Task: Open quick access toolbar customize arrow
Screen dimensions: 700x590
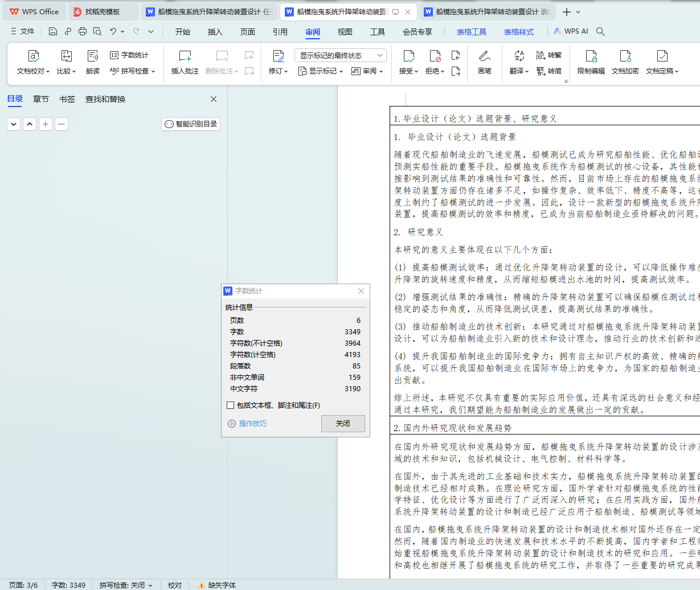Action: point(151,31)
